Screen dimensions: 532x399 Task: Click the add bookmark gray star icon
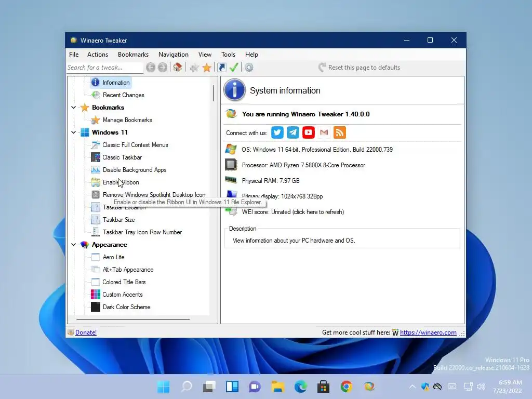[x=194, y=68]
